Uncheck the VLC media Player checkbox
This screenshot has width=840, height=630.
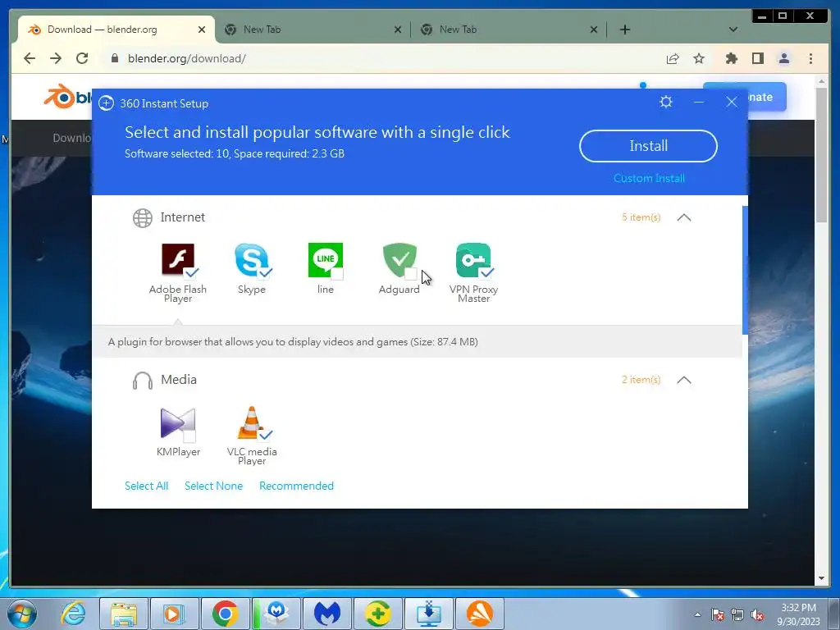[x=265, y=435]
